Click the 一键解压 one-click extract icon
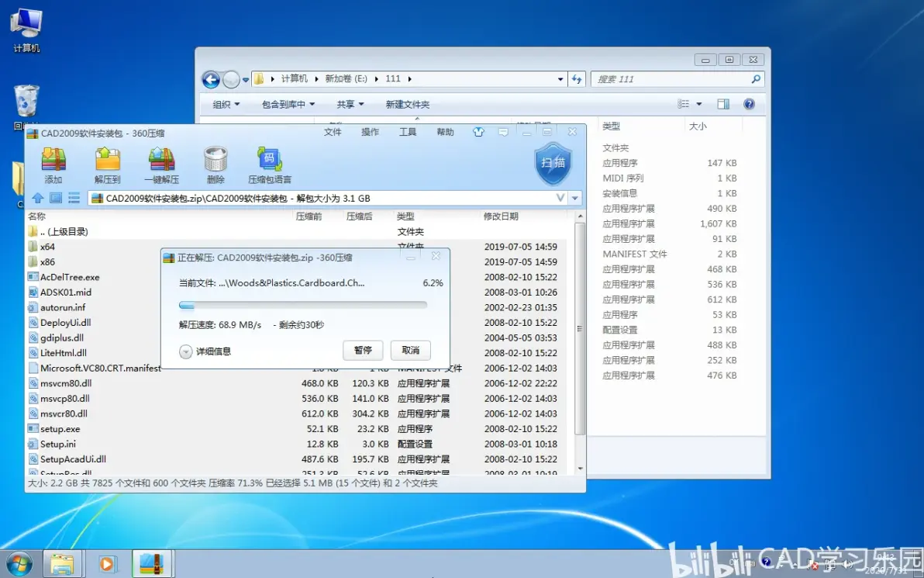 click(161, 165)
